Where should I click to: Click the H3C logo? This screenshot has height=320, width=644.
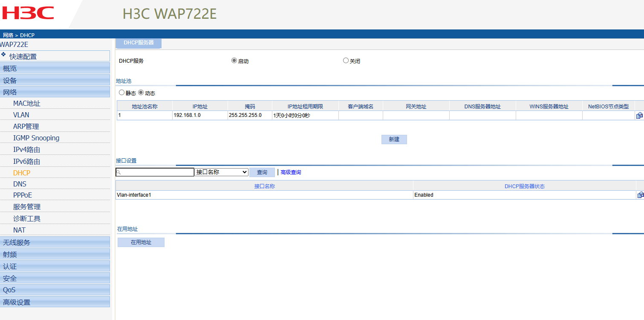(x=28, y=13)
